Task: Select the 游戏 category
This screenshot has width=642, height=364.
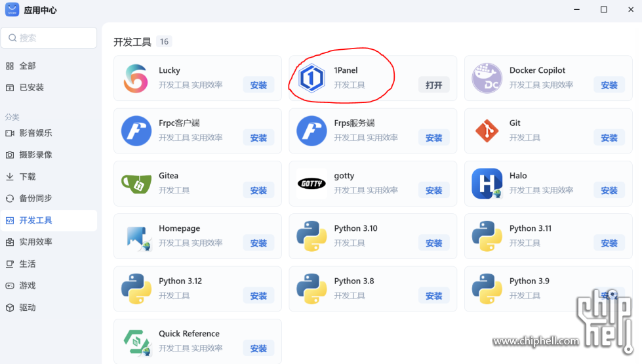Action: coord(49,285)
